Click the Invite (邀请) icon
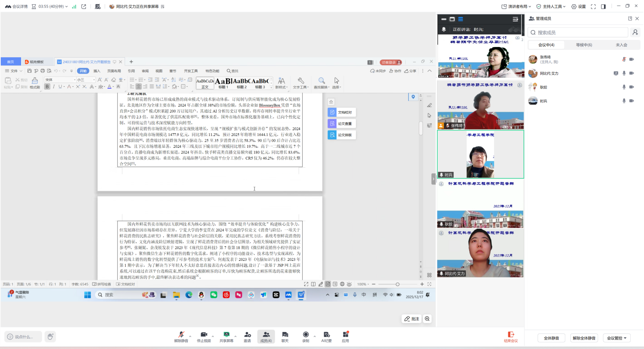Image resolution: width=644 pixels, height=349 pixels. pyautogui.click(x=247, y=336)
